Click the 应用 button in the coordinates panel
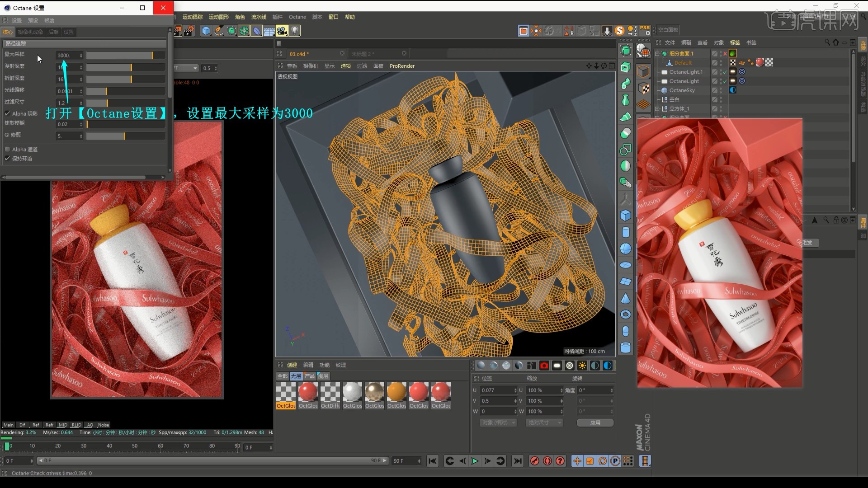The width and height of the screenshot is (868, 488). coord(595,422)
